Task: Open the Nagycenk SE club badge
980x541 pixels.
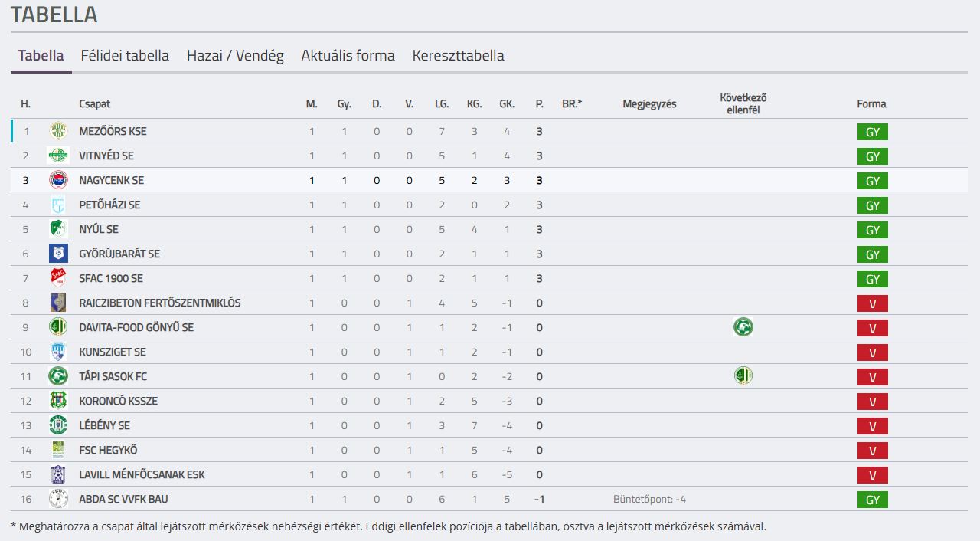Action: click(58, 180)
